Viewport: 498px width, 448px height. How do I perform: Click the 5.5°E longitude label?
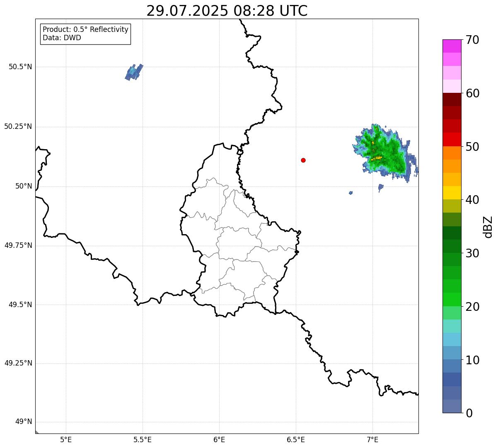[x=143, y=440]
